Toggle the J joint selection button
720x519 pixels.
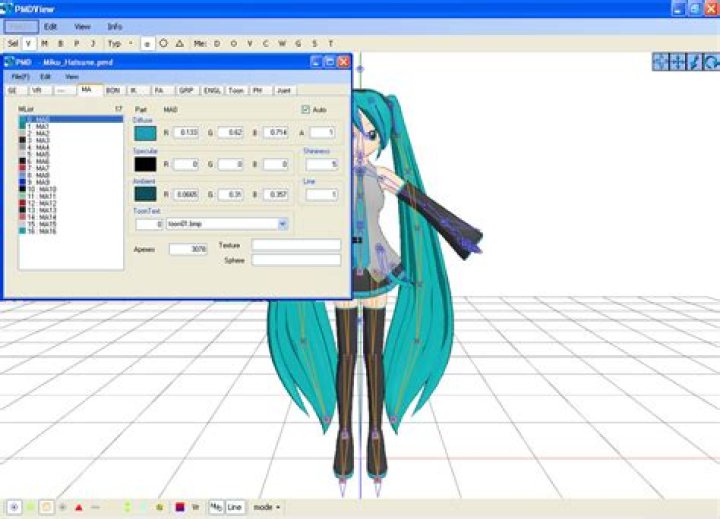pyautogui.click(x=93, y=44)
